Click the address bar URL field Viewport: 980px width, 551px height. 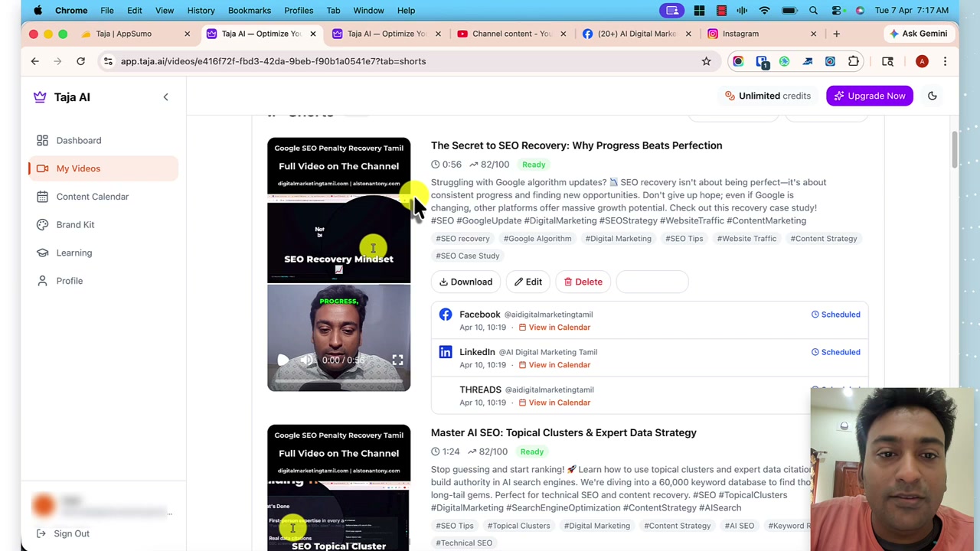click(x=406, y=61)
